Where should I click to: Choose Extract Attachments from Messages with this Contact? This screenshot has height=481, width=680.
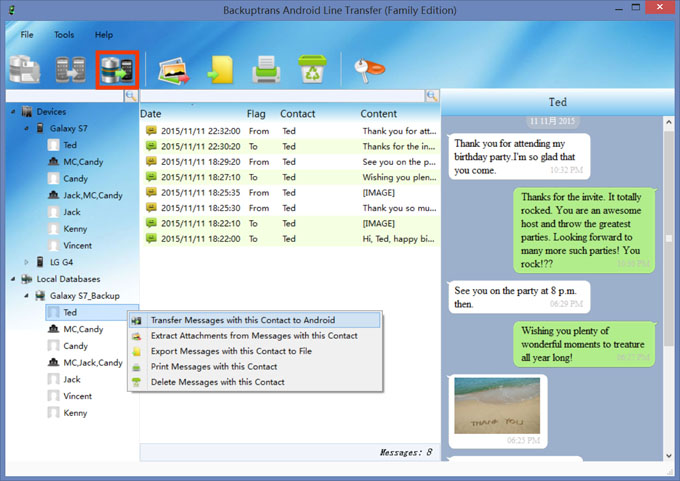[x=255, y=336]
